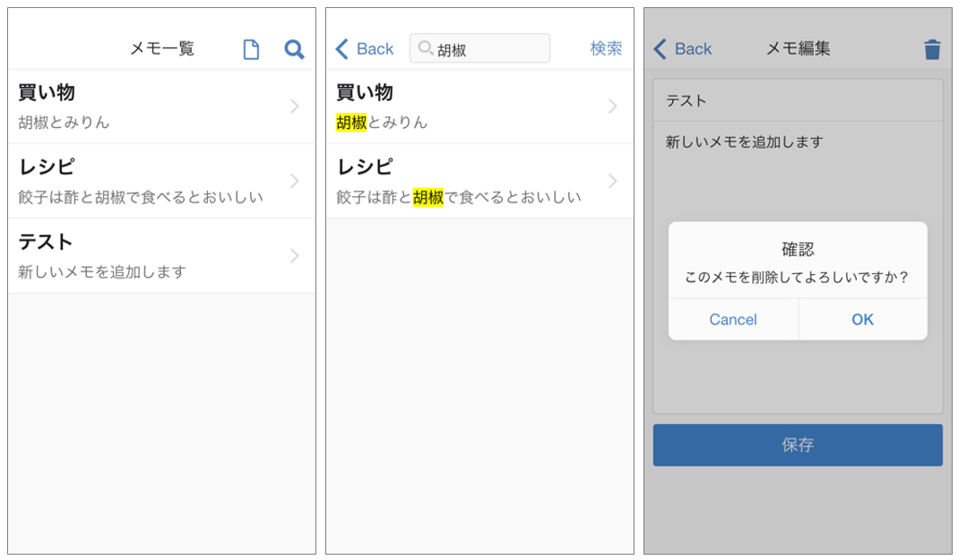Screen dimensions: 958x560
Task: Choose Cancel in the 確認 dialog
Action: 733,320
